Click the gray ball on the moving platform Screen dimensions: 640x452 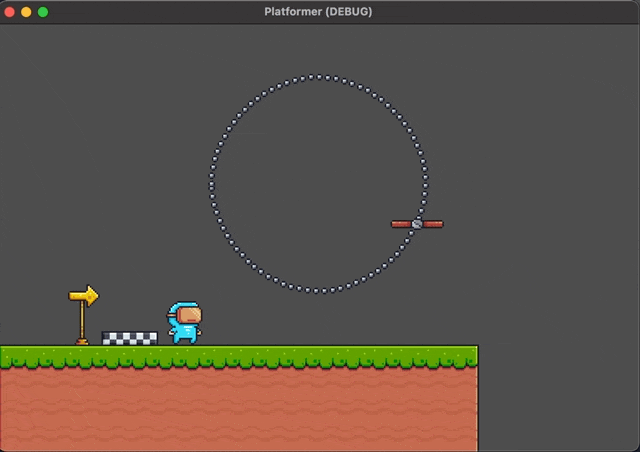(417, 224)
